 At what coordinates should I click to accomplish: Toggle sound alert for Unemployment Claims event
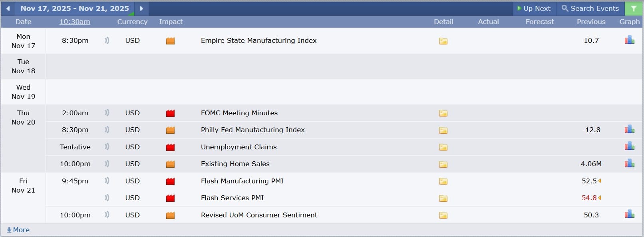pyautogui.click(x=107, y=147)
